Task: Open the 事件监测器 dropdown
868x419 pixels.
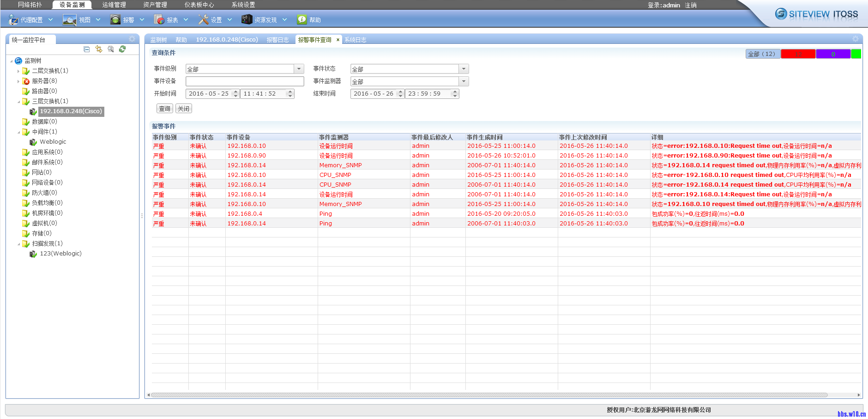Action: pos(464,81)
